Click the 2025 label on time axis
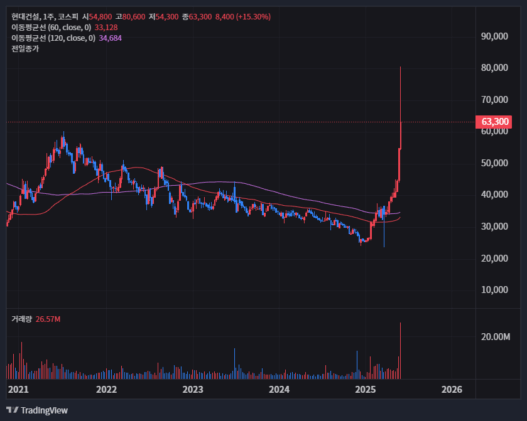 [x=365, y=389]
